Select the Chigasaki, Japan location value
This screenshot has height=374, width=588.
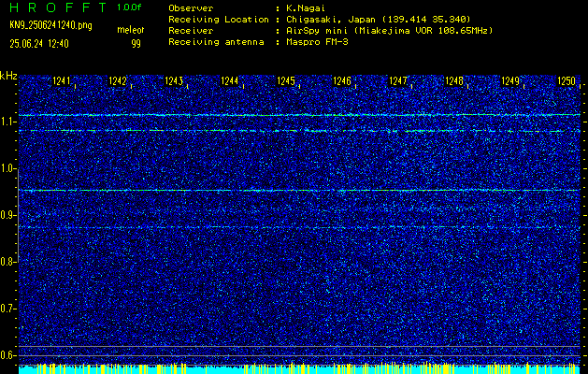(379, 20)
